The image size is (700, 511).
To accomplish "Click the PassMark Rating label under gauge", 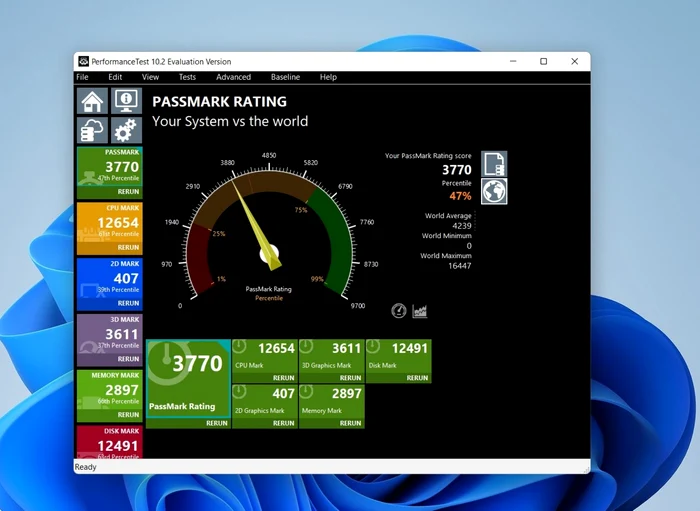I will point(268,289).
